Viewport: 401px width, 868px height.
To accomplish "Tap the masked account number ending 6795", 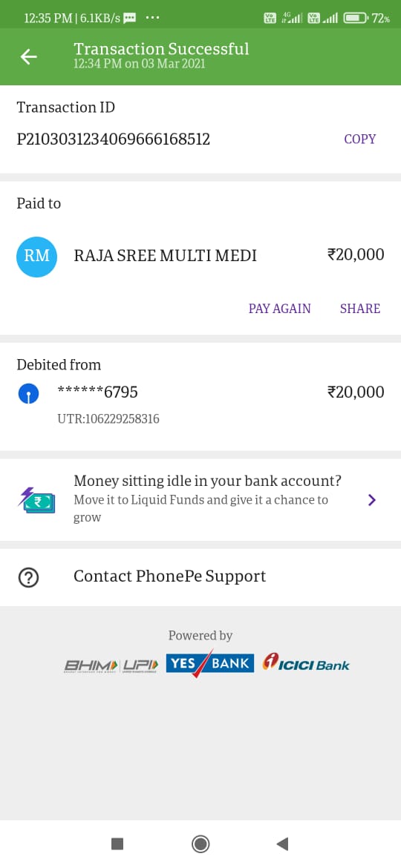I will point(97,392).
